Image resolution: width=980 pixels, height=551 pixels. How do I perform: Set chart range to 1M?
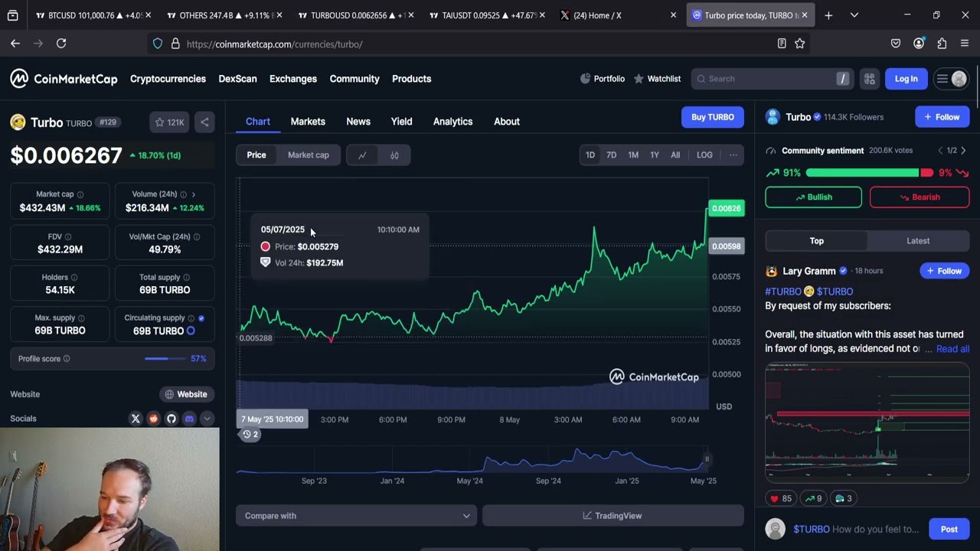pos(633,155)
